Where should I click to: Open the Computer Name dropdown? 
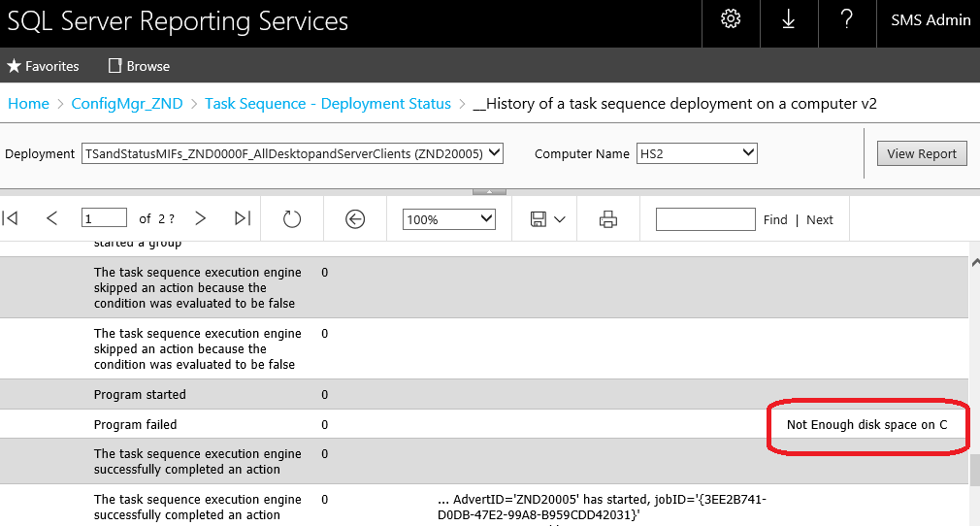[696, 153]
